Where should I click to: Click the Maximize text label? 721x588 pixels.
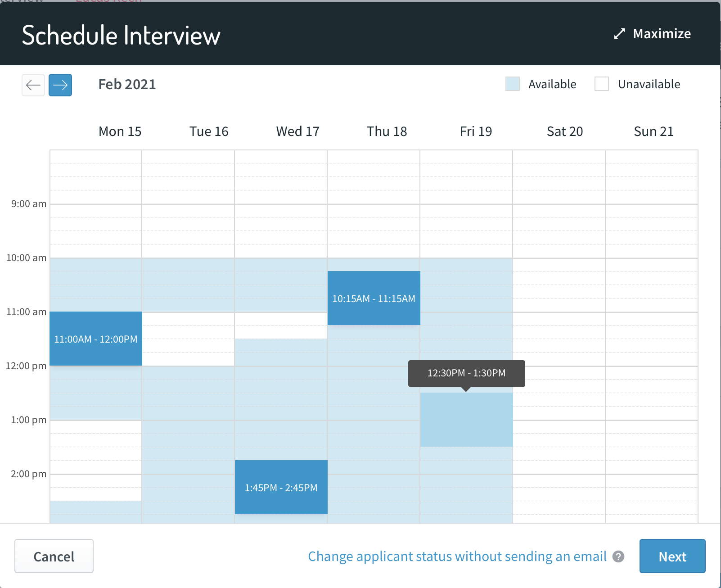pyautogui.click(x=662, y=34)
